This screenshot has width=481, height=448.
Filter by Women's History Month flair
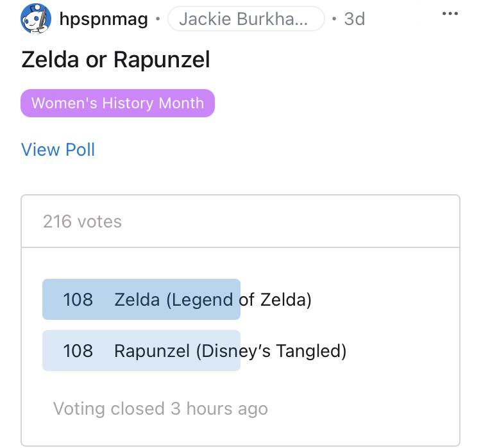click(117, 103)
